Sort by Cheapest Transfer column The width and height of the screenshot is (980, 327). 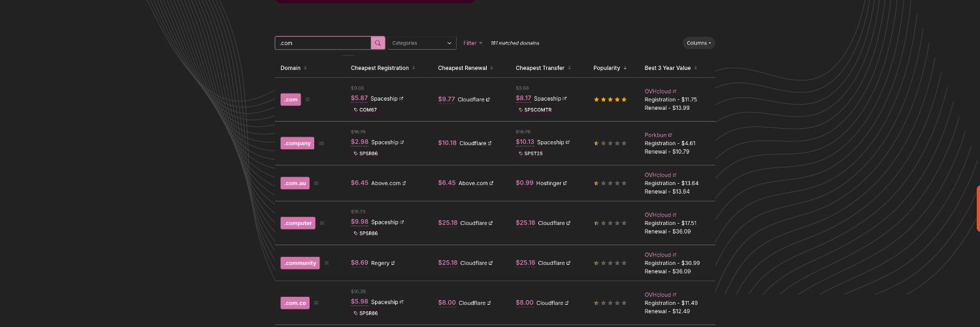(544, 68)
